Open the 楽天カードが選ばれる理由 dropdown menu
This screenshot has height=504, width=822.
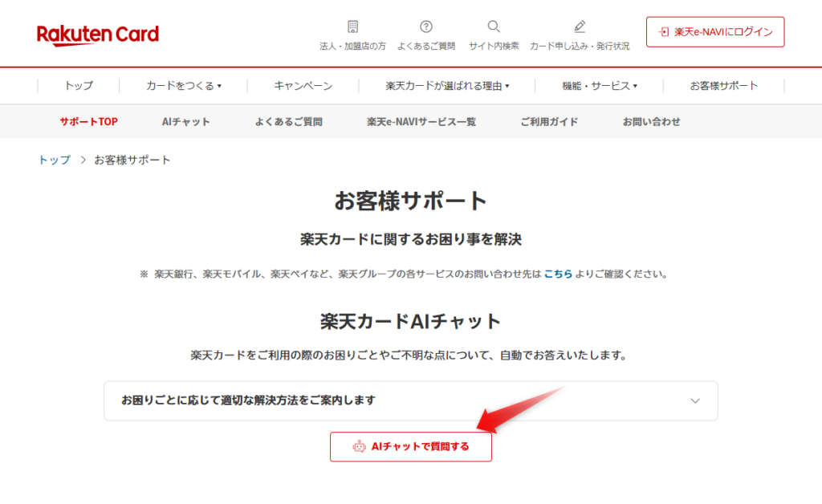[447, 86]
